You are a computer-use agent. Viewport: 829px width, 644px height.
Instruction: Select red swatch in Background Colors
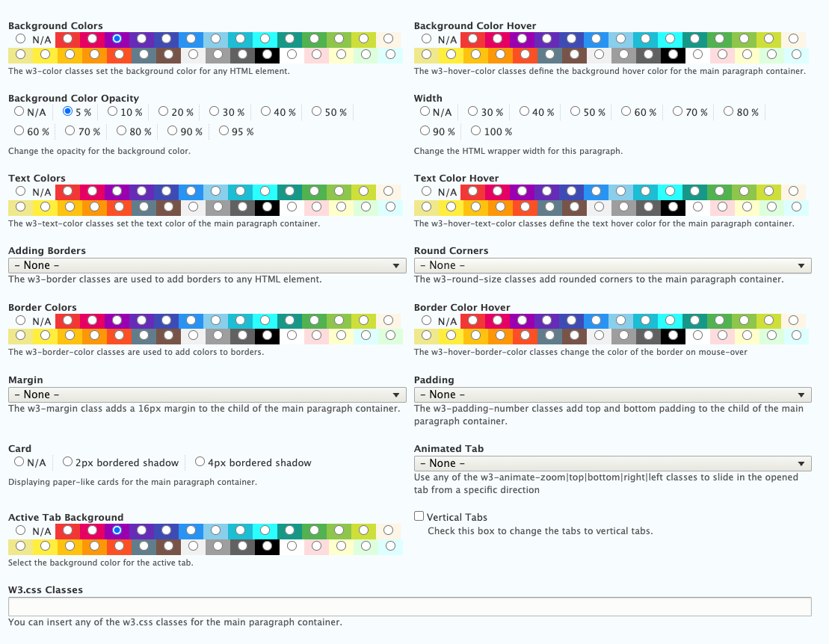click(x=68, y=39)
